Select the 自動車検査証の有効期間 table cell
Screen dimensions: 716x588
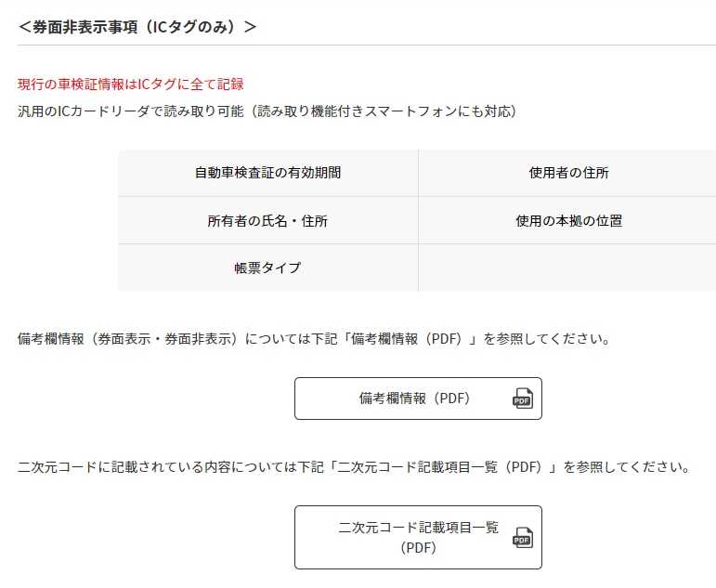click(267, 173)
